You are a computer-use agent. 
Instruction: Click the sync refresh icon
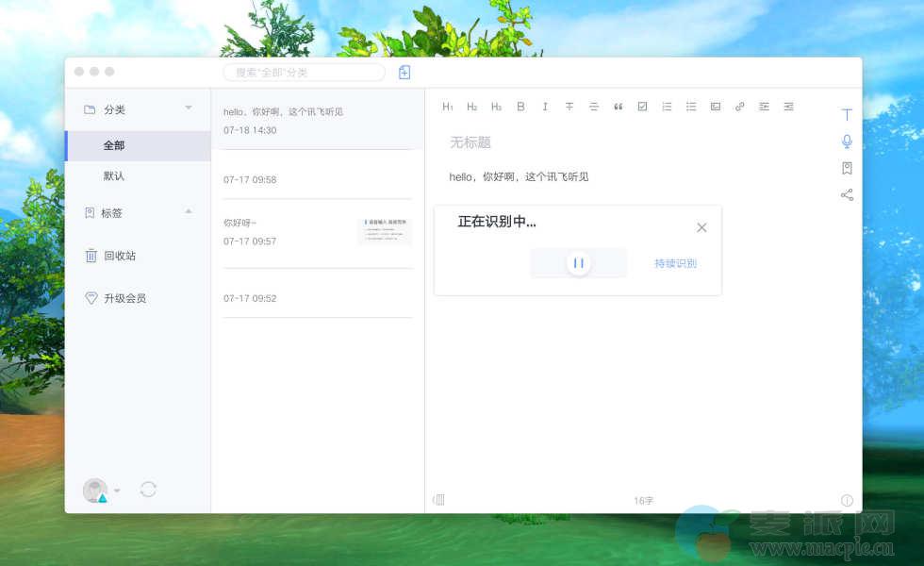tap(148, 489)
